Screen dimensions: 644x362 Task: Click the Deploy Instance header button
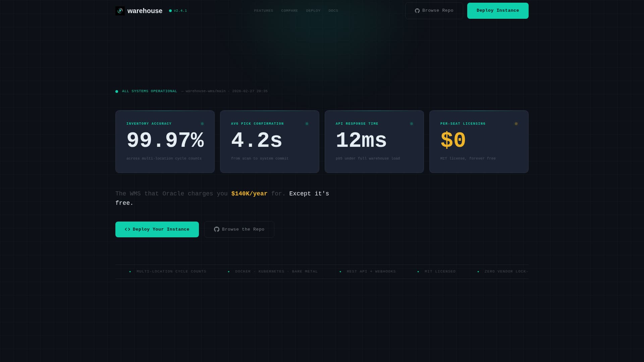[498, 11]
